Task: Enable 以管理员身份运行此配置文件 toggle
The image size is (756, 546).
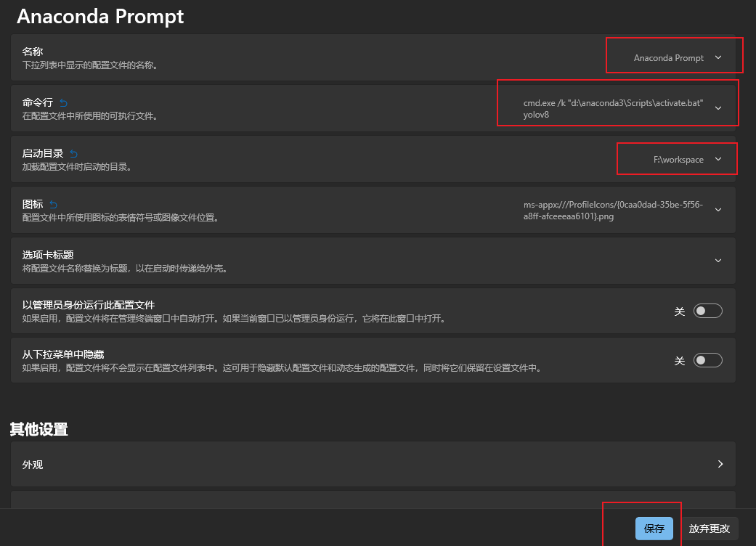Action: point(708,311)
